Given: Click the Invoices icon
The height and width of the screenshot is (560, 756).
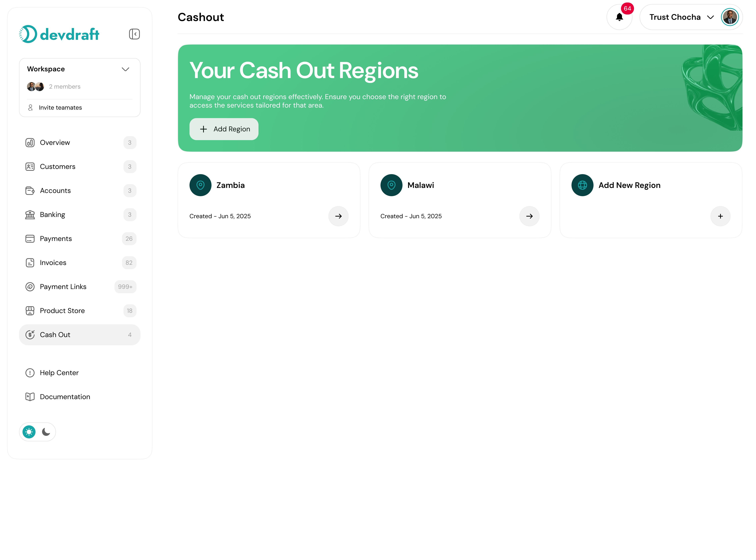Looking at the screenshot, I should point(30,262).
